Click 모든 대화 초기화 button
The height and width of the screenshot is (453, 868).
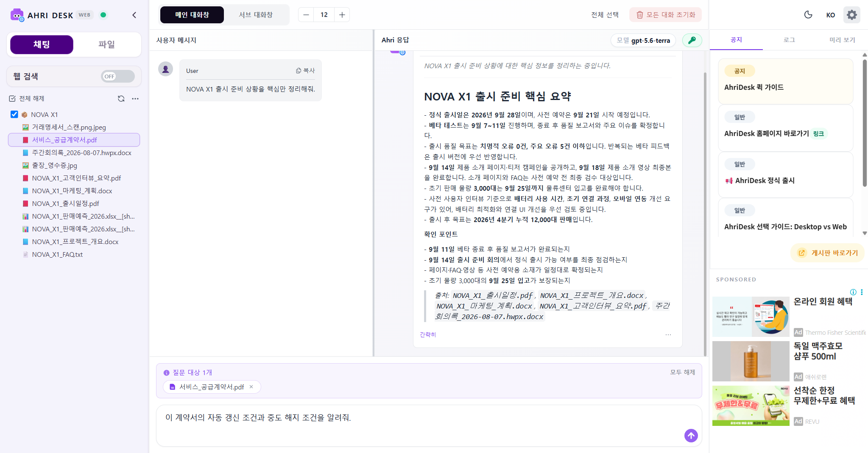(x=665, y=15)
